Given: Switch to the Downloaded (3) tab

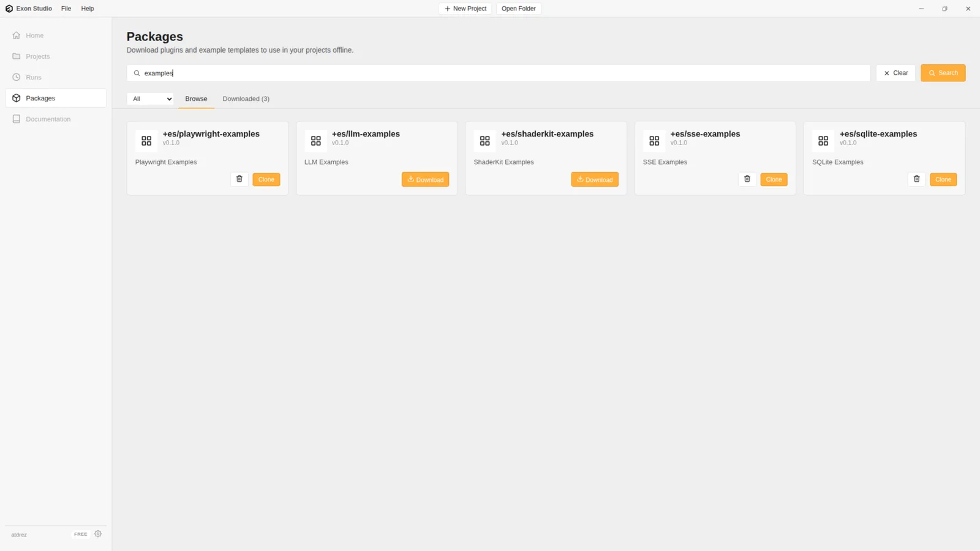Looking at the screenshot, I should pyautogui.click(x=246, y=99).
